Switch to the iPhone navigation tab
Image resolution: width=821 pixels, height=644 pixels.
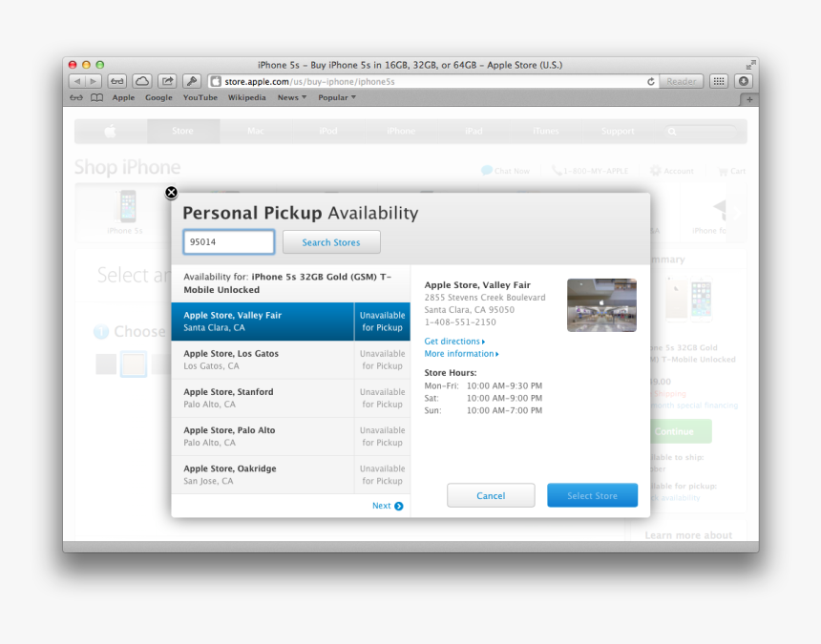pyautogui.click(x=401, y=132)
